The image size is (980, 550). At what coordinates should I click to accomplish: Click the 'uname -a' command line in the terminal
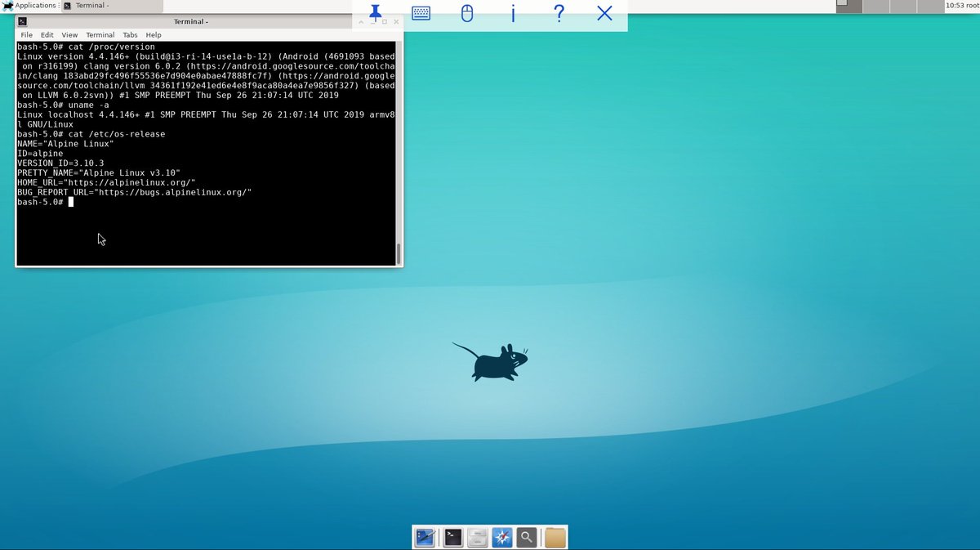point(63,105)
